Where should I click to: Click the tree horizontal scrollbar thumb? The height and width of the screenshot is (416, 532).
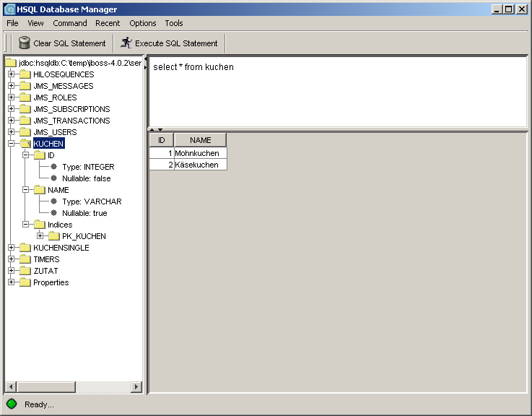[46, 386]
